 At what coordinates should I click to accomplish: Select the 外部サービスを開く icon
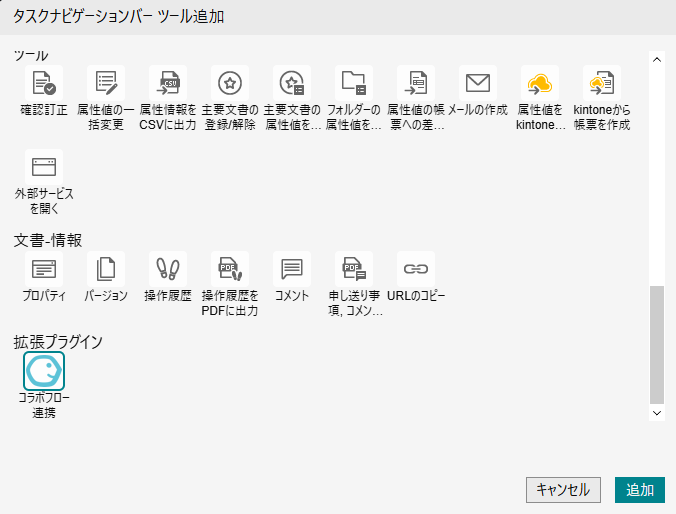44,167
